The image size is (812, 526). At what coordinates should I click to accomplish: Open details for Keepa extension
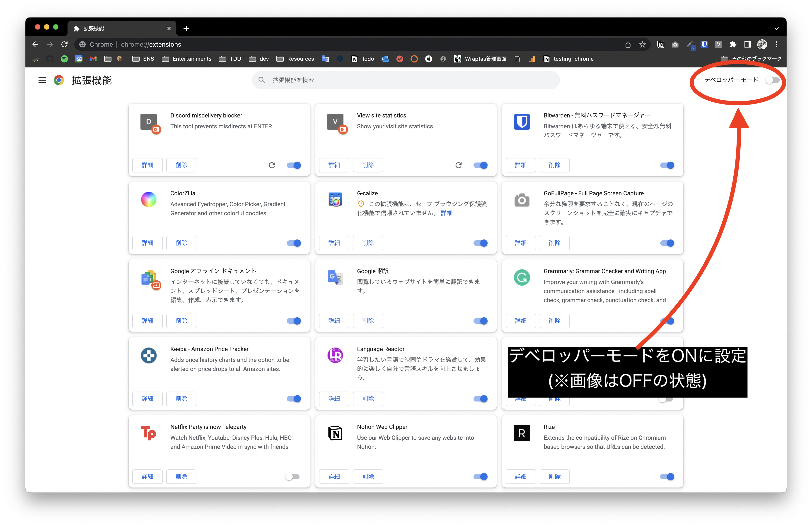click(147, 399)
